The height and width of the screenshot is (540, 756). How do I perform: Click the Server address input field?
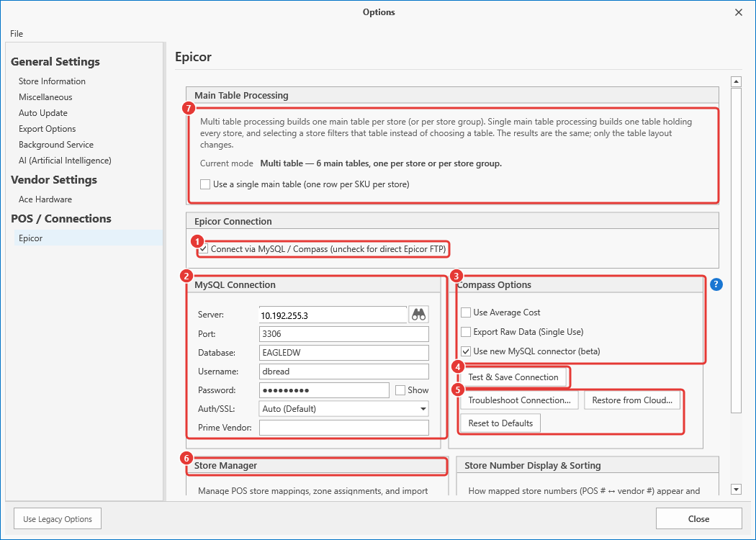333,315
